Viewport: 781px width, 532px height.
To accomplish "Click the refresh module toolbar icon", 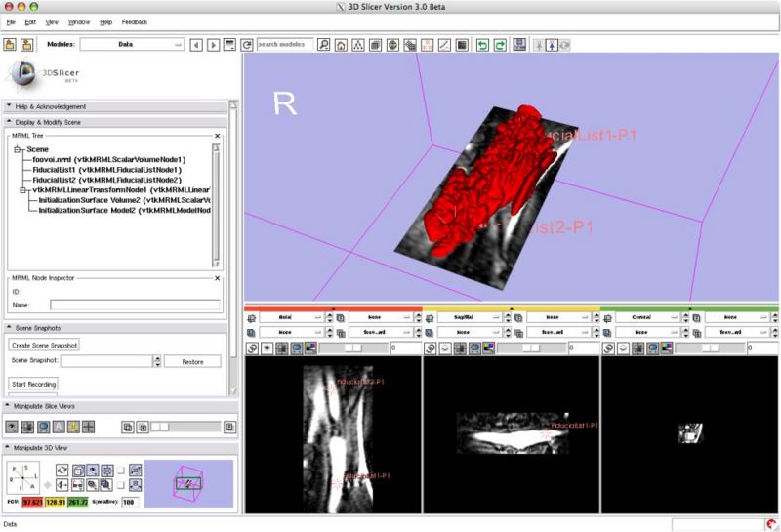I will pos(247,45).
